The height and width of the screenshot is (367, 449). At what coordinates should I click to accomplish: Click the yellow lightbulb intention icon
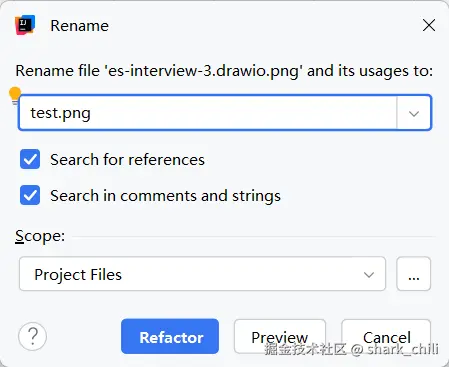pos(15,96)
